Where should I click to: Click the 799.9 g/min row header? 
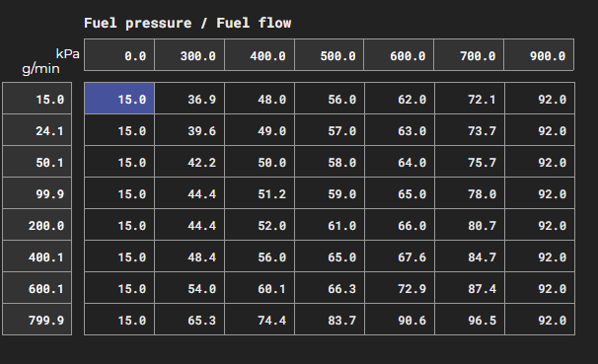click(37, 320)
